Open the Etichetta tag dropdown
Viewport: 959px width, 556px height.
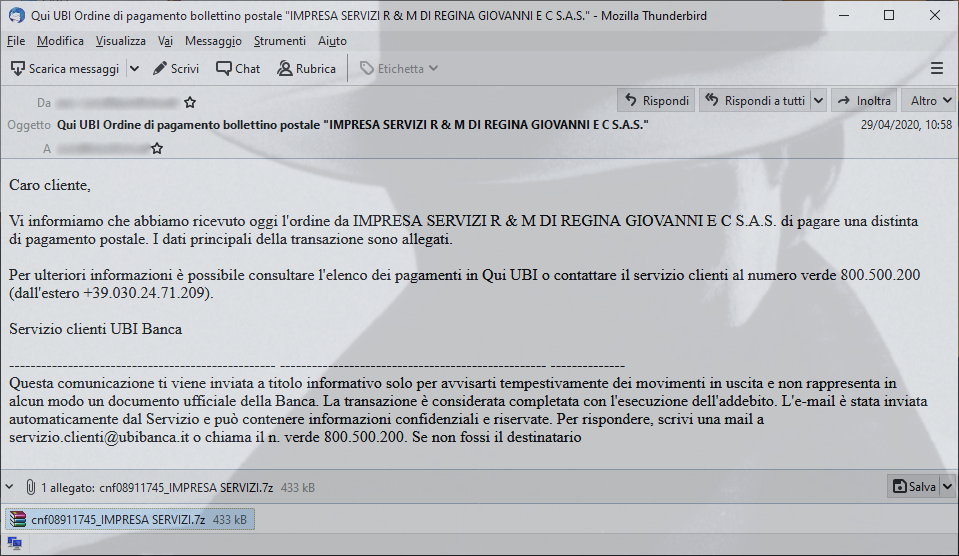coord(399,69)
